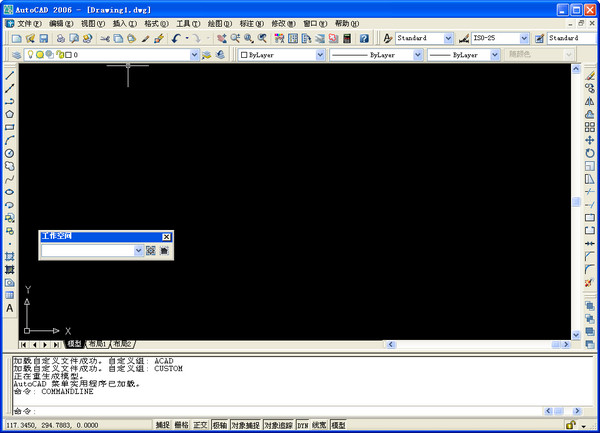
Task: Select the Multiline Text tool (A)
Action: [10, 308]
